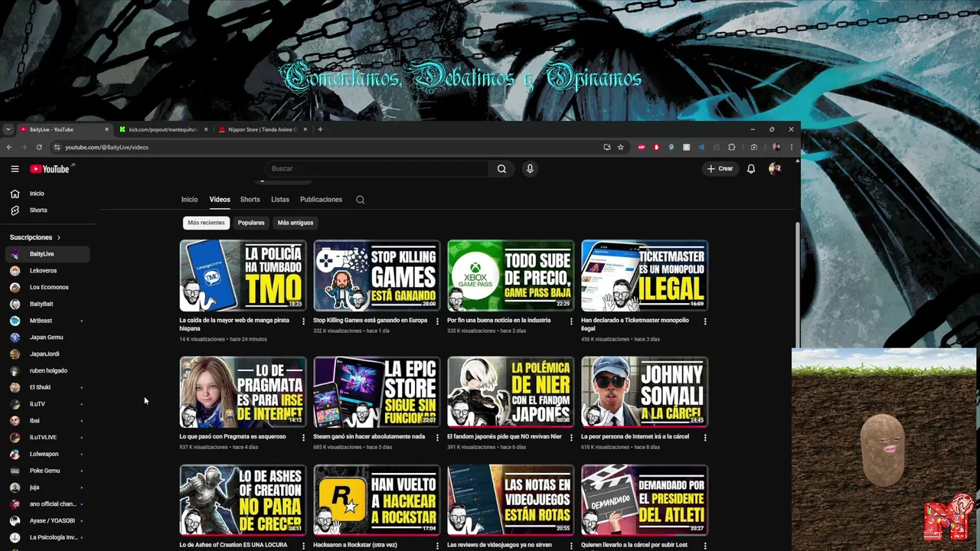Open Lekoveros channel in sidebar
Image resolution: width=980 pixels, height=551 pixels.
48,271
